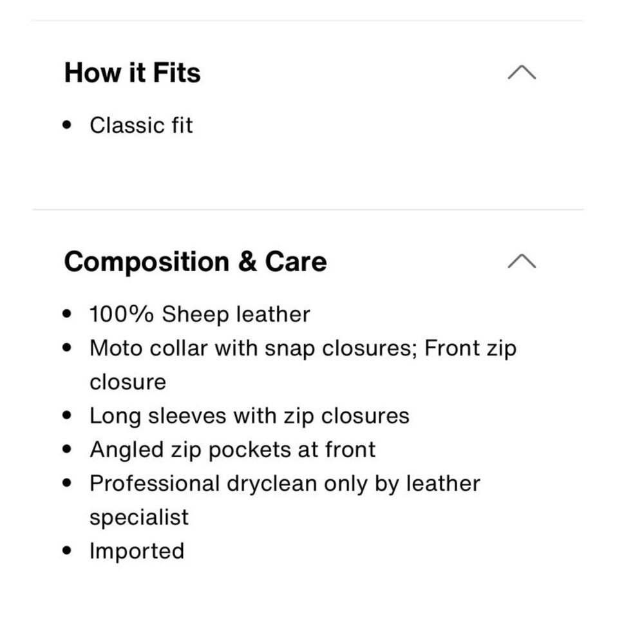Select the Classic fit text
644x644 pixels.
tap(141, 125)
